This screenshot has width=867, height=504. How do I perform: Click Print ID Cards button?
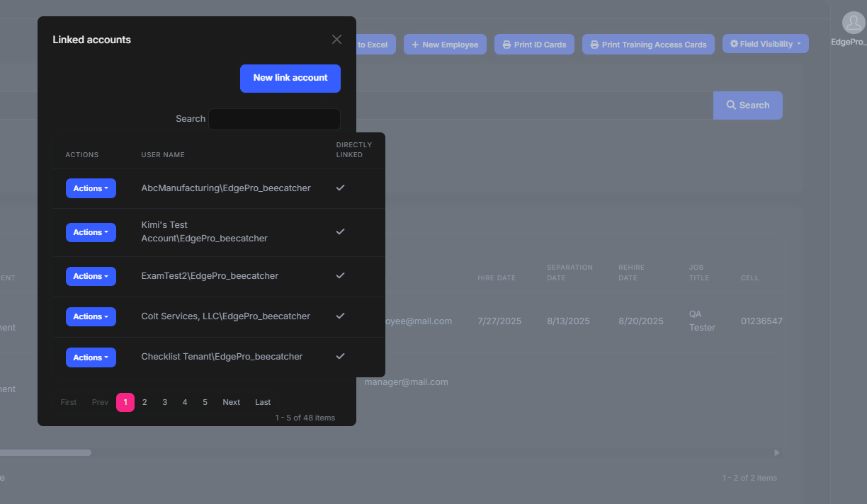coord(534,45)
